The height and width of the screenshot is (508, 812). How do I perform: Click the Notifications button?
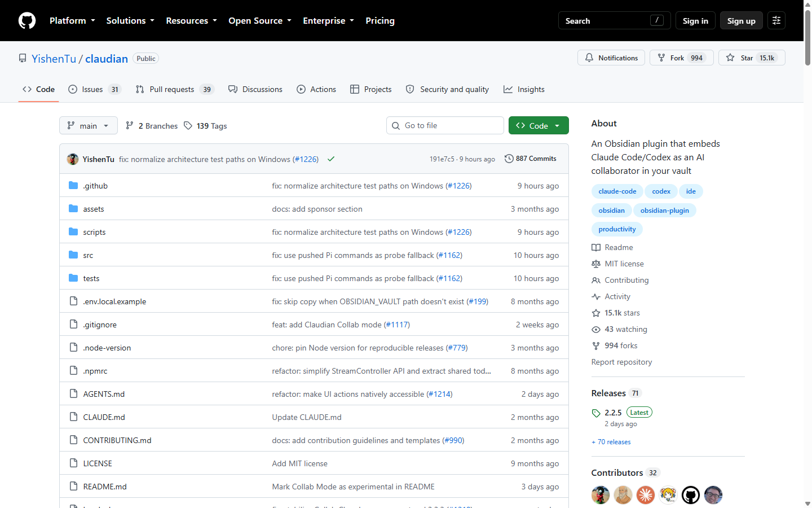[x=611, y=58]
